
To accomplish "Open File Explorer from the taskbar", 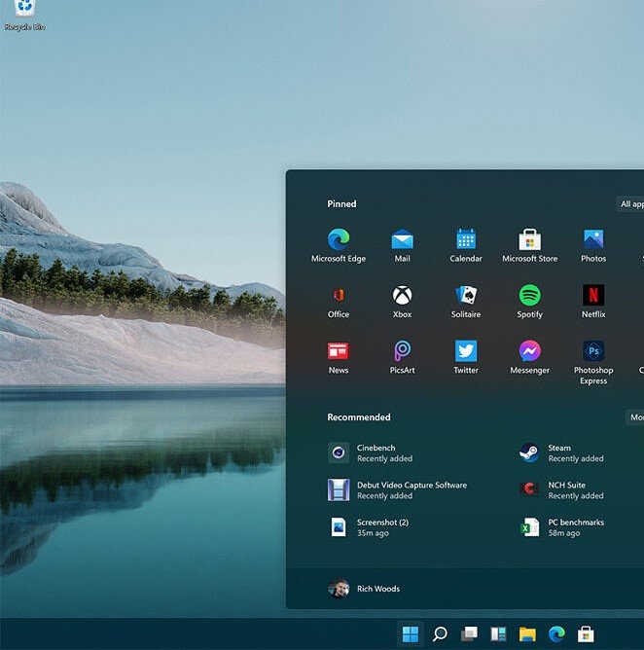I will pyautogui.click(x=527, y=633).
